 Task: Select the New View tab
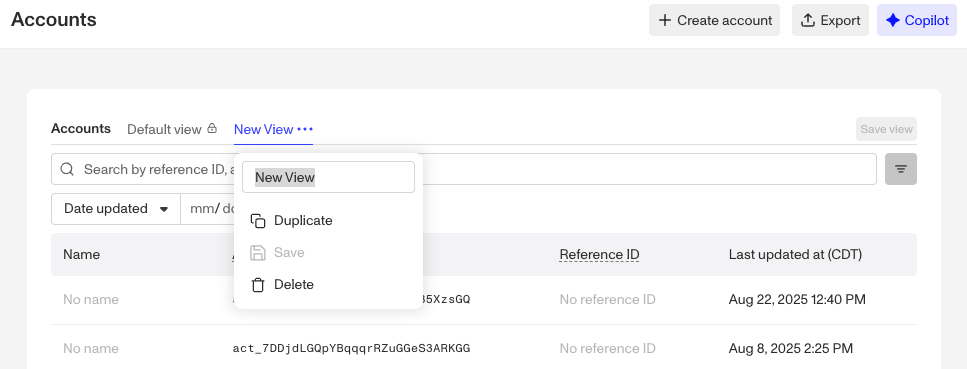coord(263,129)
